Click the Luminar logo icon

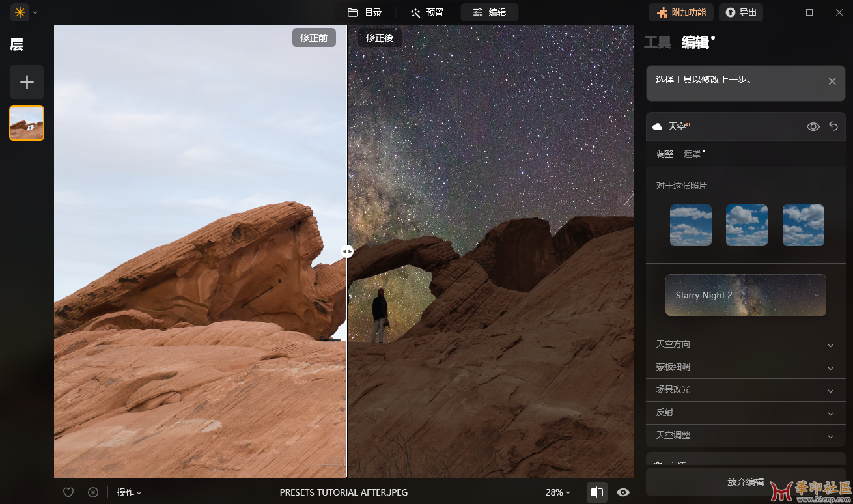coord(20,12)
